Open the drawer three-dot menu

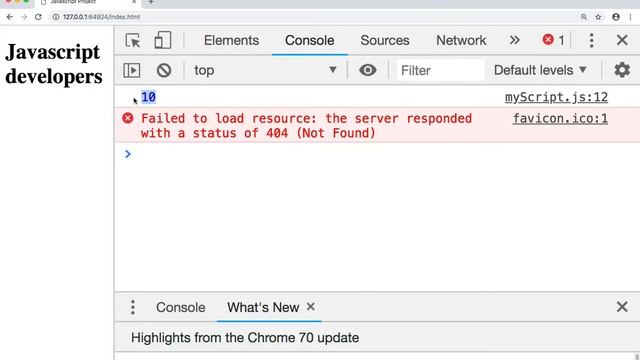[x=133, y=307]
